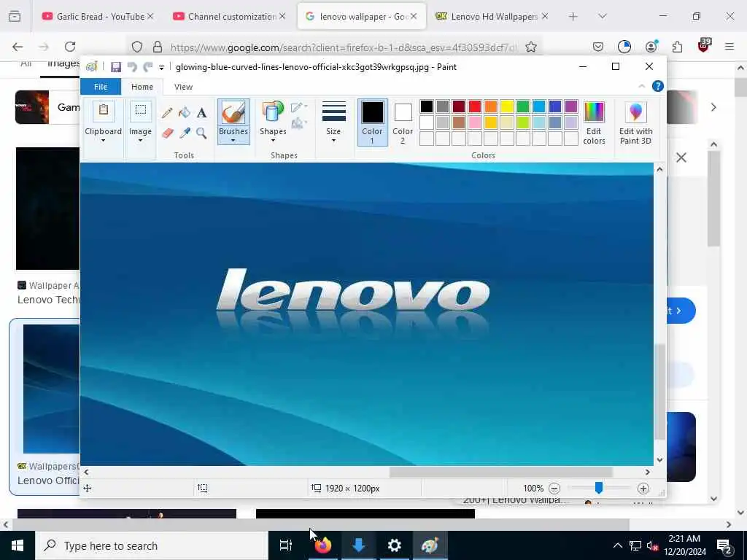Expand the Shapes dropdown arrow

pyautogui.click(x=273, y=141)
